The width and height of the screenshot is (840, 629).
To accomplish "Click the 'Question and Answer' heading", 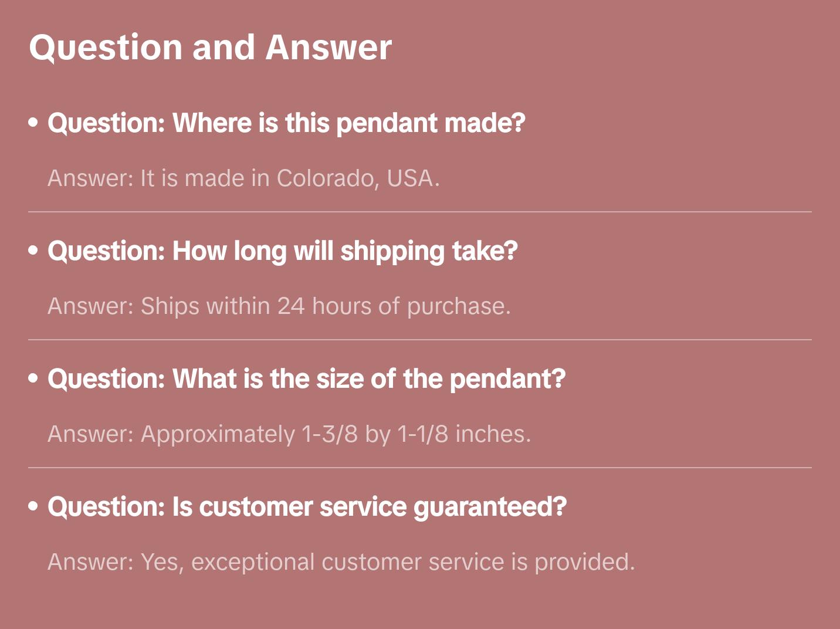I will pos(210,48).
